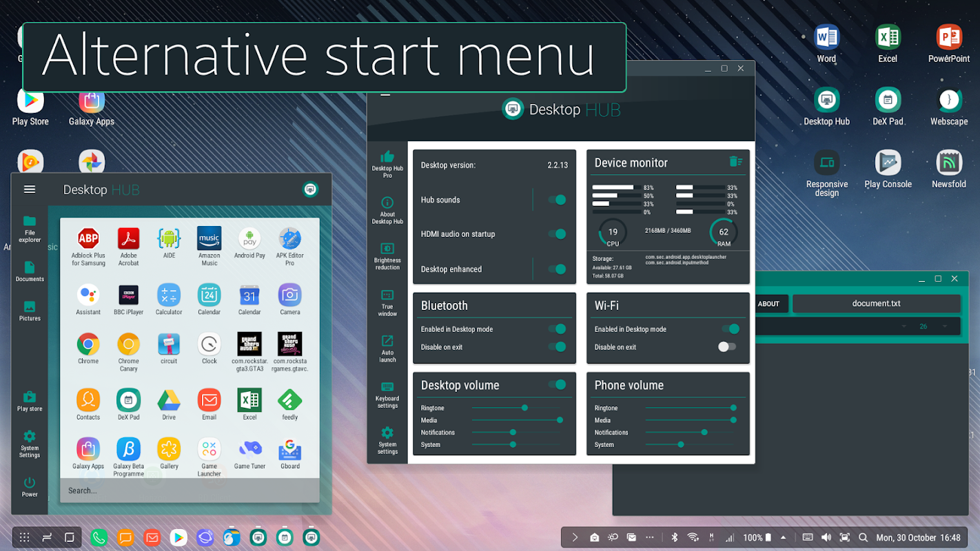
Task: Expand the font size 26 dropdown
Action: tap(945, 326)
